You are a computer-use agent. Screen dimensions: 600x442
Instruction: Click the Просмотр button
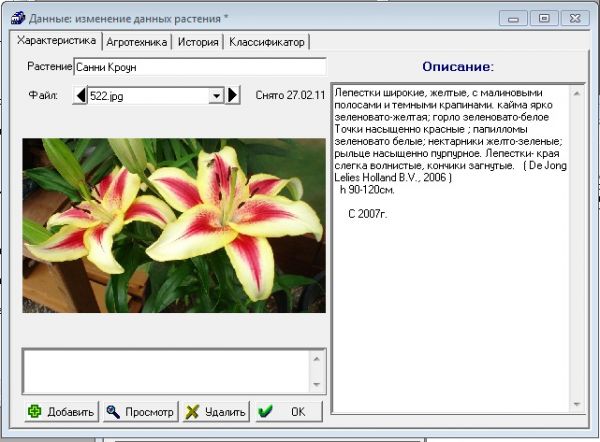tap(140, 412)
